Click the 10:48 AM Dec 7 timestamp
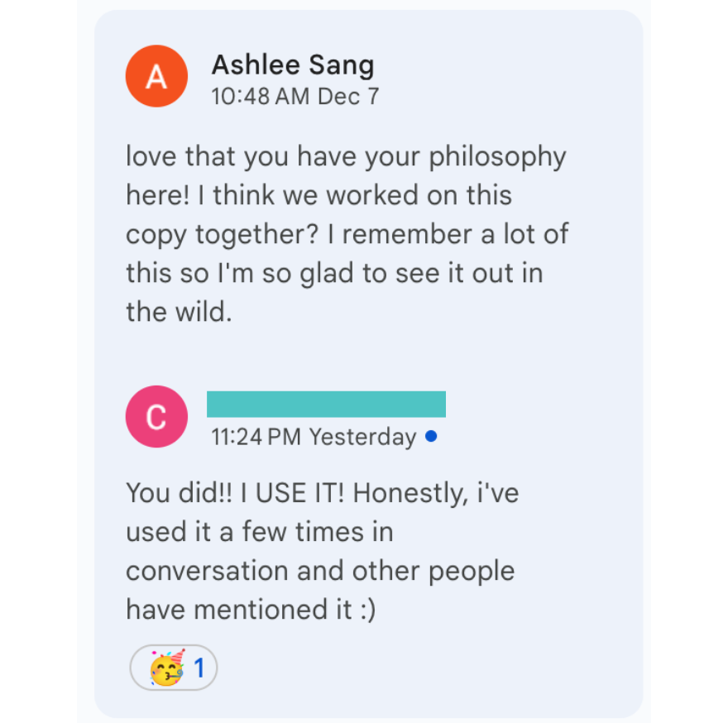 [295, 97]
